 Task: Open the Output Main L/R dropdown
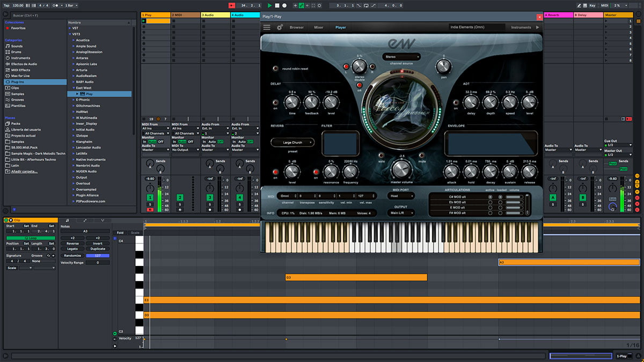401,213
